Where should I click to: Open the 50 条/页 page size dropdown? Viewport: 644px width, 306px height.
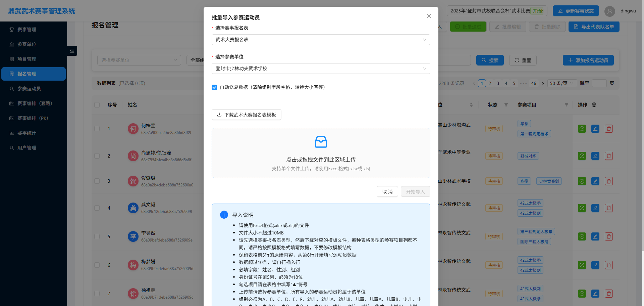(x=561, y=83)
